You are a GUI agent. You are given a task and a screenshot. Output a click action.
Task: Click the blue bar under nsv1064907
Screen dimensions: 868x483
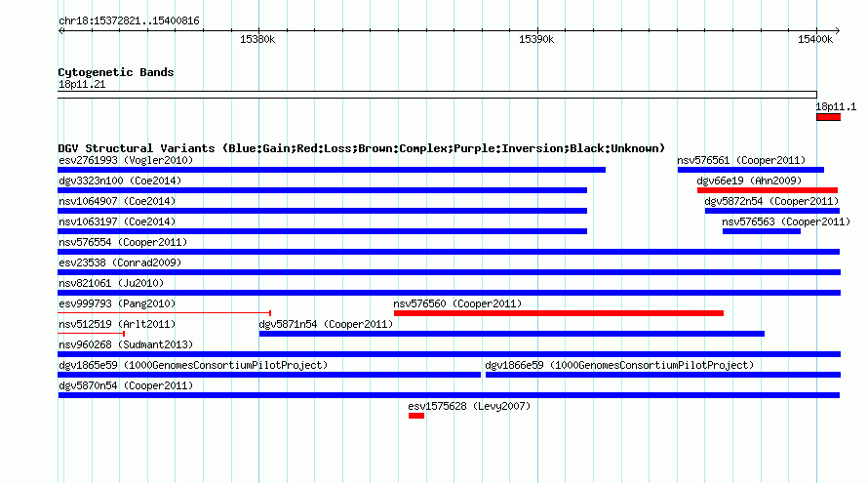(x=322, y=211)
